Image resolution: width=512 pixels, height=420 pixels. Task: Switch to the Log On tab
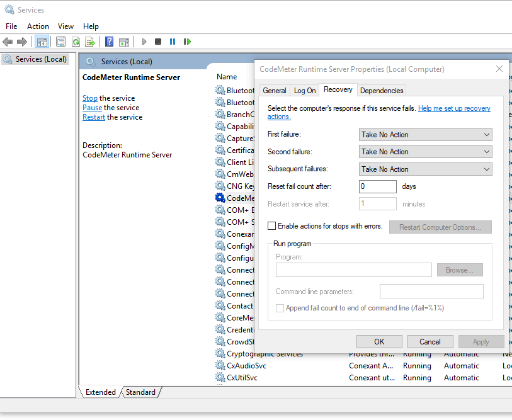(305, 91)
